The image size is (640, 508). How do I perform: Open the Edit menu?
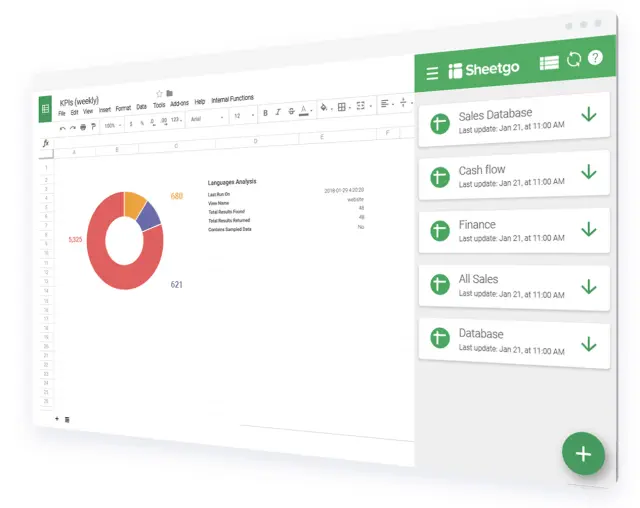[x=74, y=112]
